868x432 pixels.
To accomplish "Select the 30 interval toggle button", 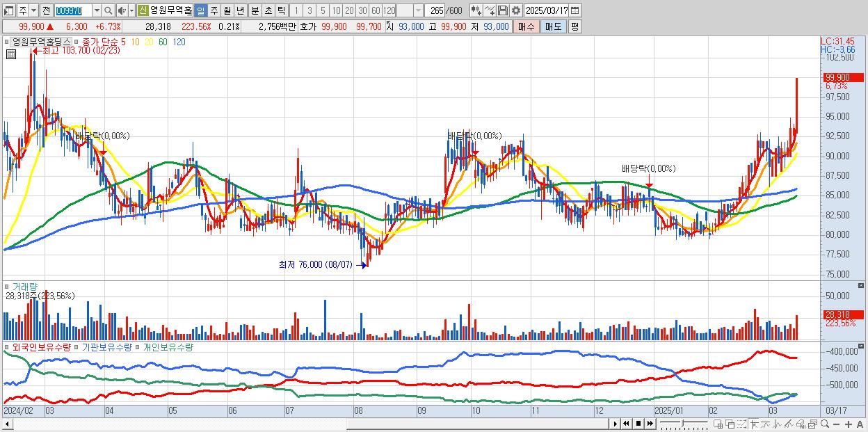I will (362, 10).
